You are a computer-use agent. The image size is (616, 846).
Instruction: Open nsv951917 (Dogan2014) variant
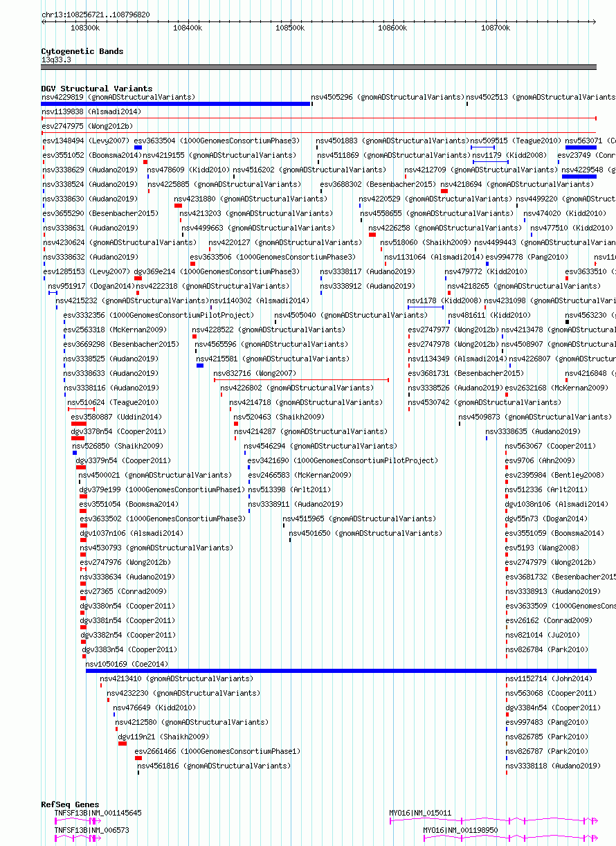[x=91, y=286]
